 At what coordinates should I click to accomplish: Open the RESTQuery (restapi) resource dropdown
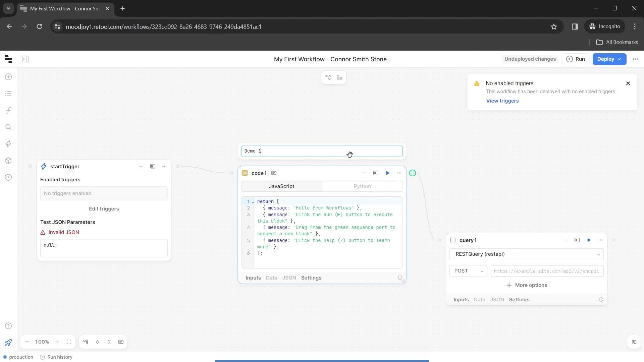click(x=527, y=254)
